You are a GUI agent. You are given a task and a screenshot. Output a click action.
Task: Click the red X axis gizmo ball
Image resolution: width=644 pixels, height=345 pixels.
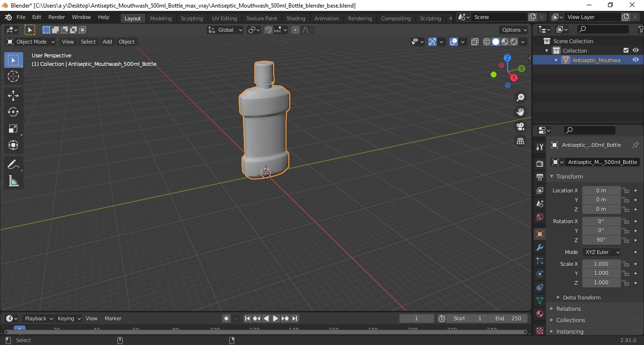514,77
